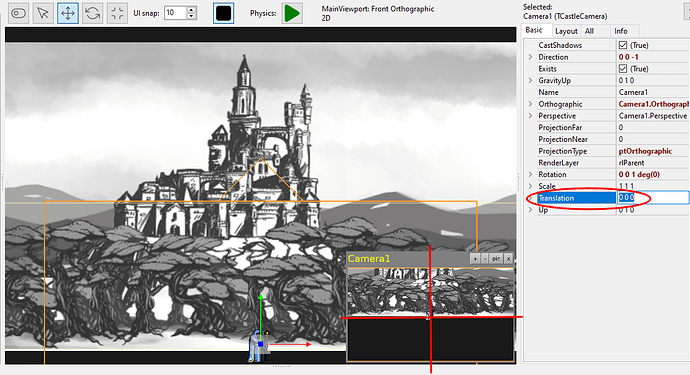The image size is (690, 375).
Task: Pick the Scale tool in toolbar
Action: tap(117, 13)
